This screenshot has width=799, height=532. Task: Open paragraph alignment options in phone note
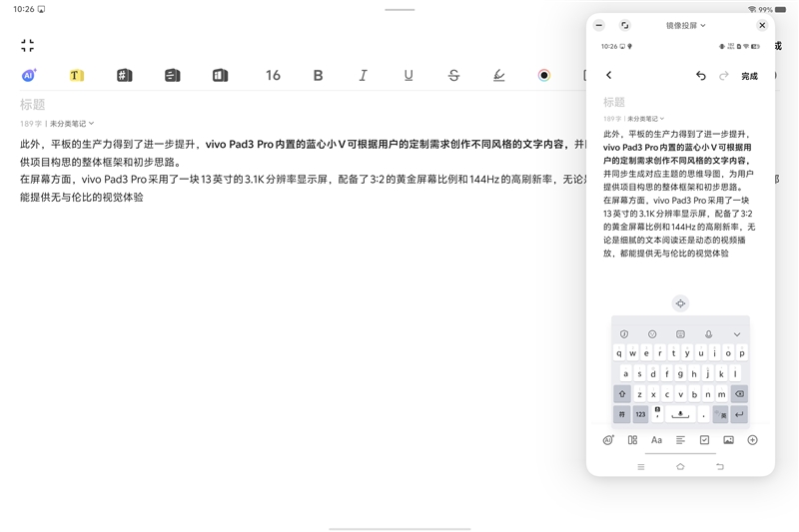click(x=680, y=440)
